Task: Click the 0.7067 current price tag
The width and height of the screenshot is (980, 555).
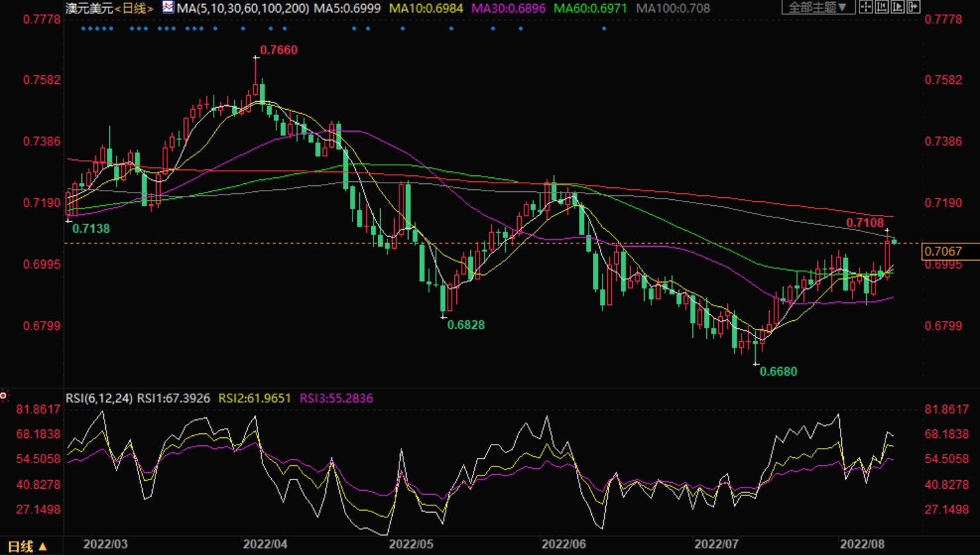Action: coord(944,251)
